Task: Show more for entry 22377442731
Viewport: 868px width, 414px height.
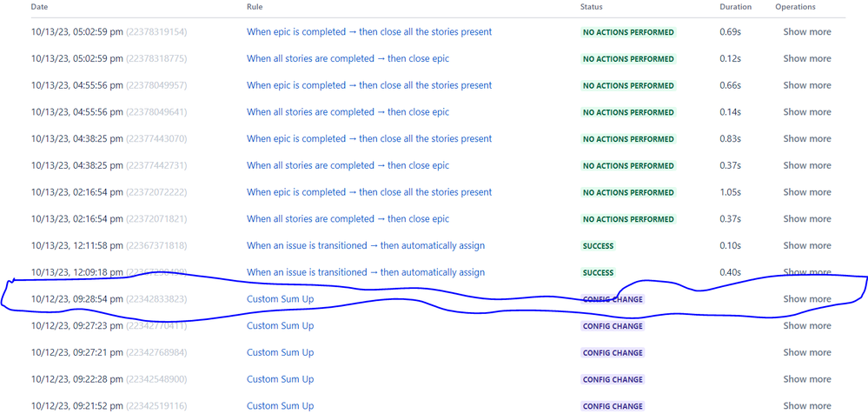Action: pyautogui.click(x=807, y=165)
